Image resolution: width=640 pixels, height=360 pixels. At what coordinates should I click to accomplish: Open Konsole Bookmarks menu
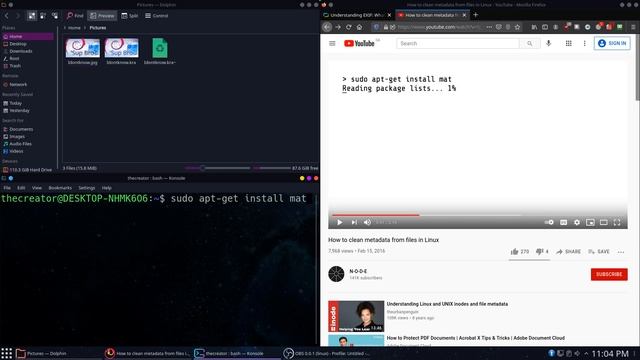tap(60, 188)
